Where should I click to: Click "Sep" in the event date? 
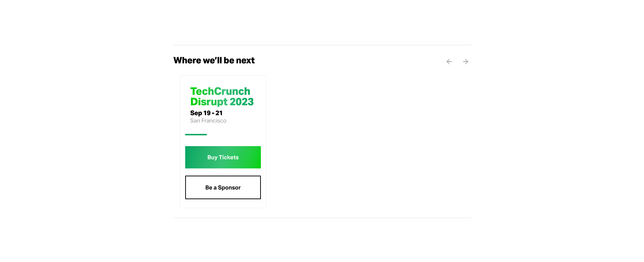(x=196, y=113)
